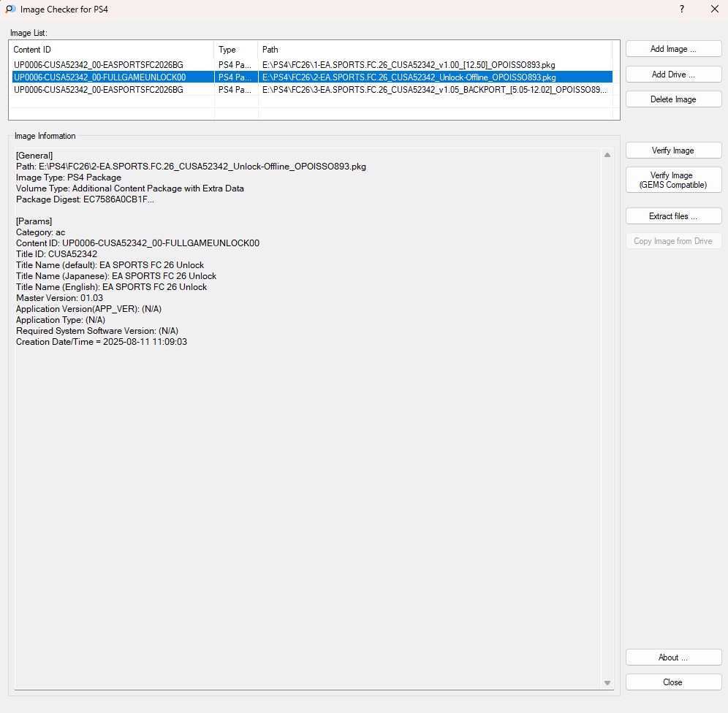Select the v1.00 [12.50] package row
The height and width of the screenshot is (713, 728).
(x=307, y=65)
